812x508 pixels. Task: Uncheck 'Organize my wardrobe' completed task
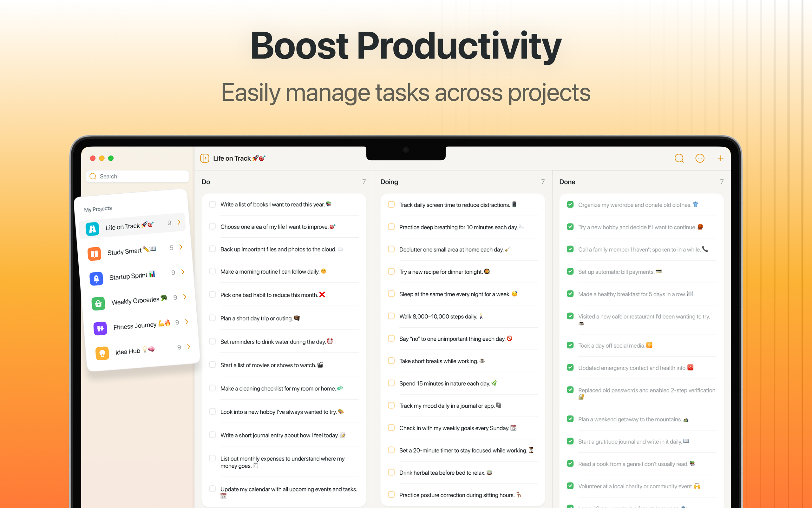pyautogui.click(x=570, y=204)
